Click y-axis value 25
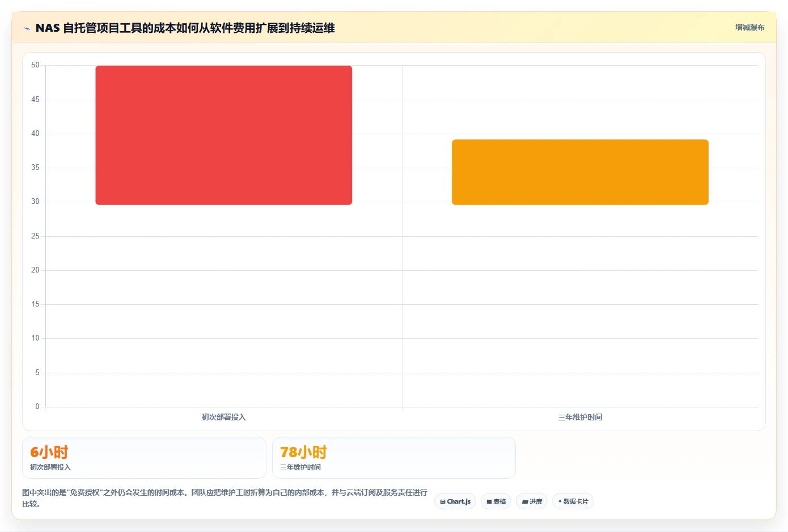The width and height of the screenshot is (788, 532). tap(35, 236)
